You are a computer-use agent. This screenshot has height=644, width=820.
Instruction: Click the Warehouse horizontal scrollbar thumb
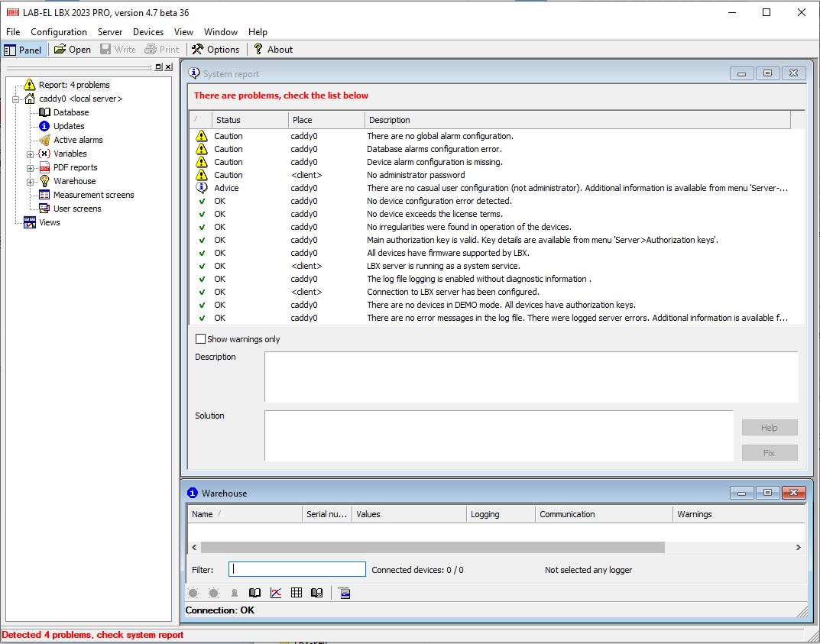click(x=433, y=547)
